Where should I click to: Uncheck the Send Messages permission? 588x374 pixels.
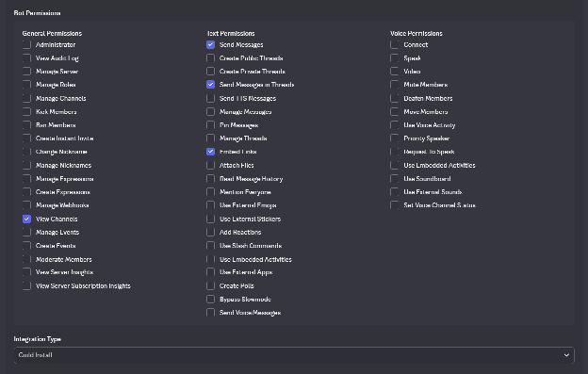click(x=210, y=44)
